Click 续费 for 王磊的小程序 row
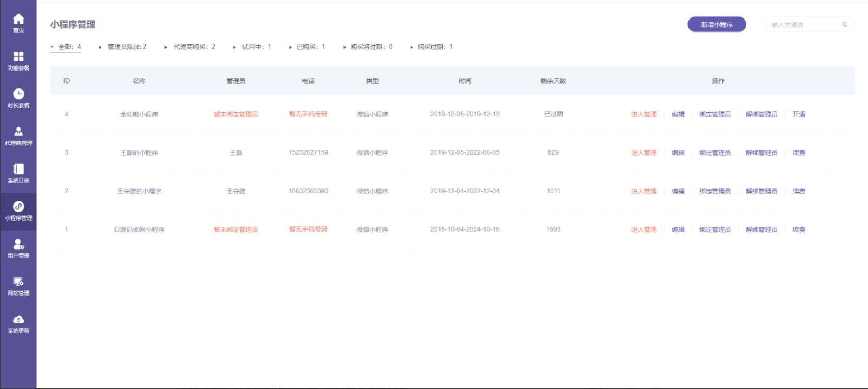868x389 pixels. coord(799,153)
